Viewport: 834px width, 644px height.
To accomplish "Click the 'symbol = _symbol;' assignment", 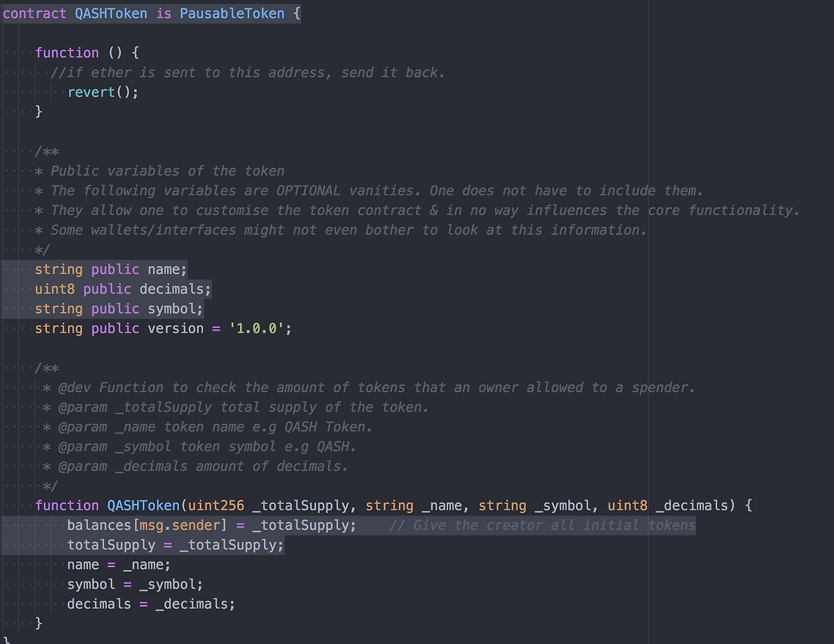I will pyautogui.click(x=135, y=584).
